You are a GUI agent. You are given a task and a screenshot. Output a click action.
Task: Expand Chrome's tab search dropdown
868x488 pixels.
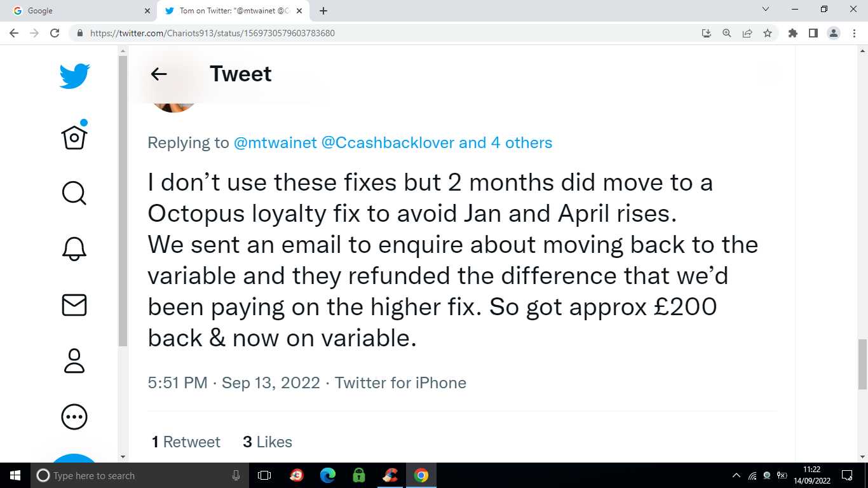766,10
